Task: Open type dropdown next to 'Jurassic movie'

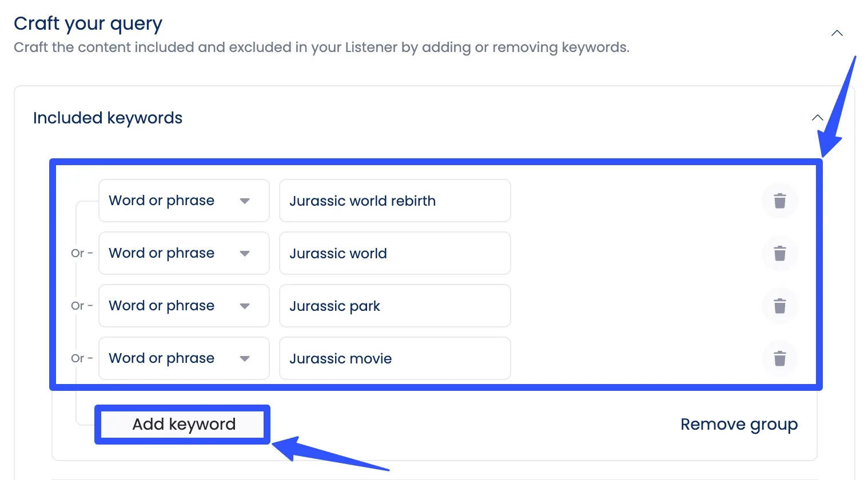Action: 184,358
